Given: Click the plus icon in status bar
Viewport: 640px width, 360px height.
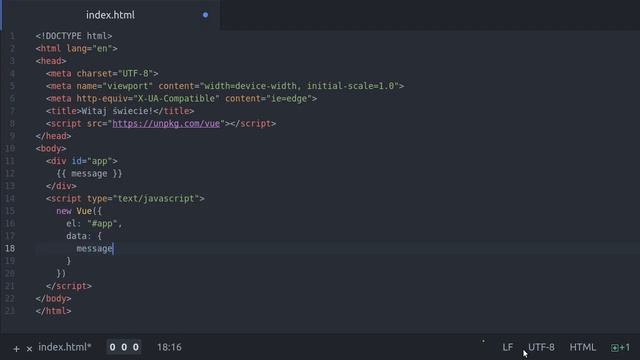Looking at the screenshot, I should point(16,349).
